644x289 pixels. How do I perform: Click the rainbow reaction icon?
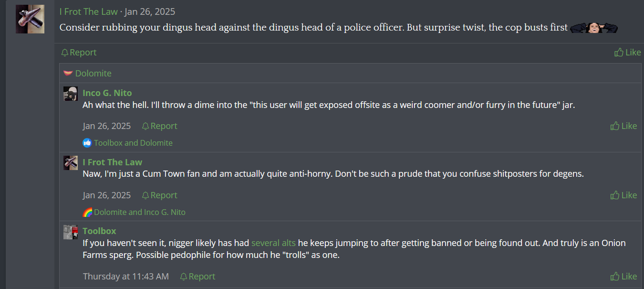tap(87, 212)
